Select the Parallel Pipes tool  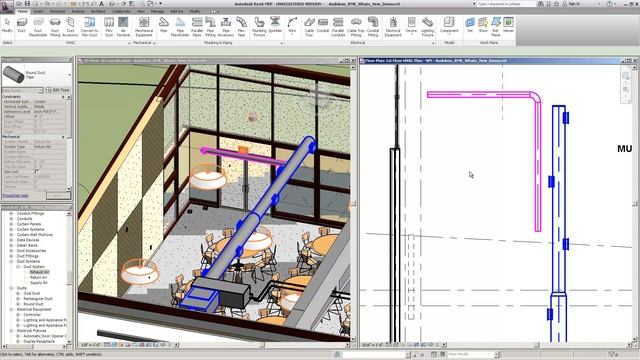[x=197, y=27]
